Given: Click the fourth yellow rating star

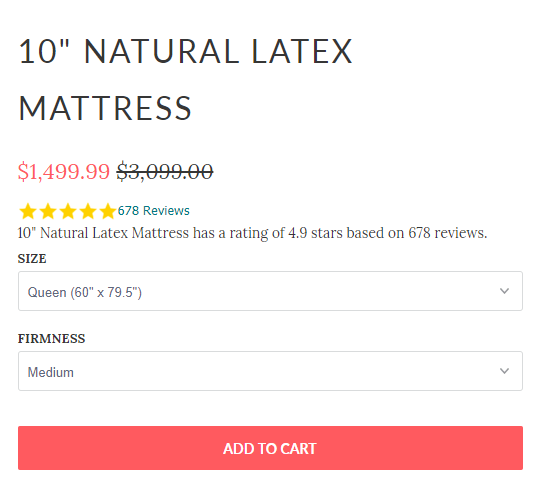Looking at the screenshot, I should pyautogui.click(x=88, y=211).
